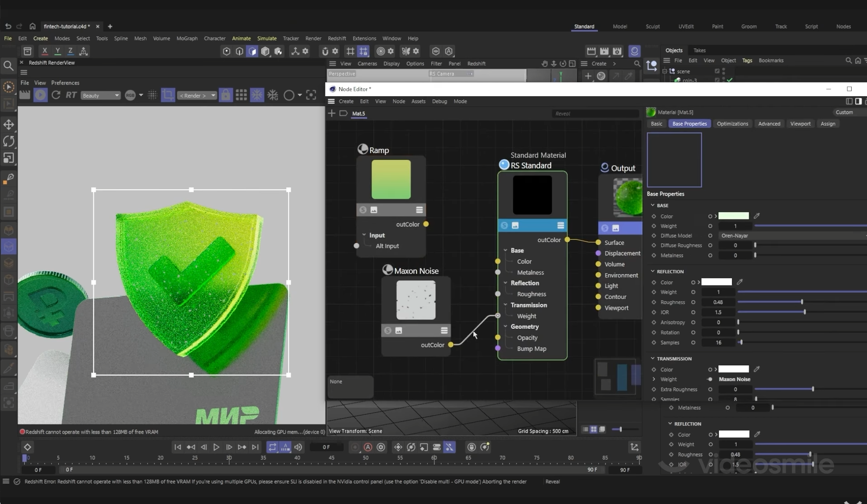Click the Assign button in material panel
Screen dimensions: 867x504
tap(828, 124)
